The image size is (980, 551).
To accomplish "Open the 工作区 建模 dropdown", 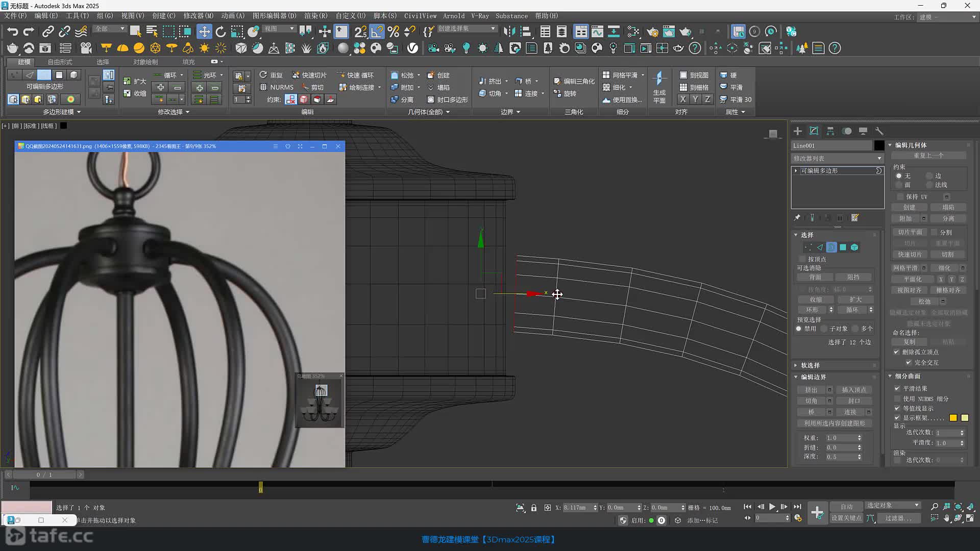I will 947,17.
